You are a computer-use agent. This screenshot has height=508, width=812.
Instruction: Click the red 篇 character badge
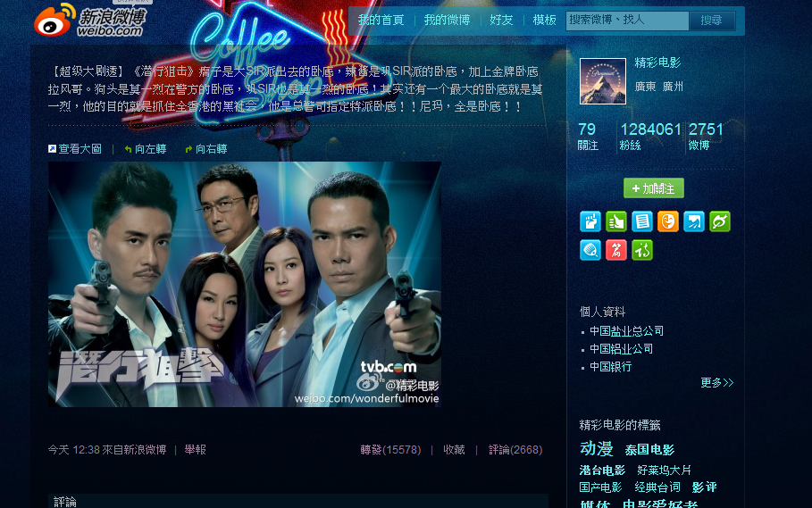pos(615,250)
